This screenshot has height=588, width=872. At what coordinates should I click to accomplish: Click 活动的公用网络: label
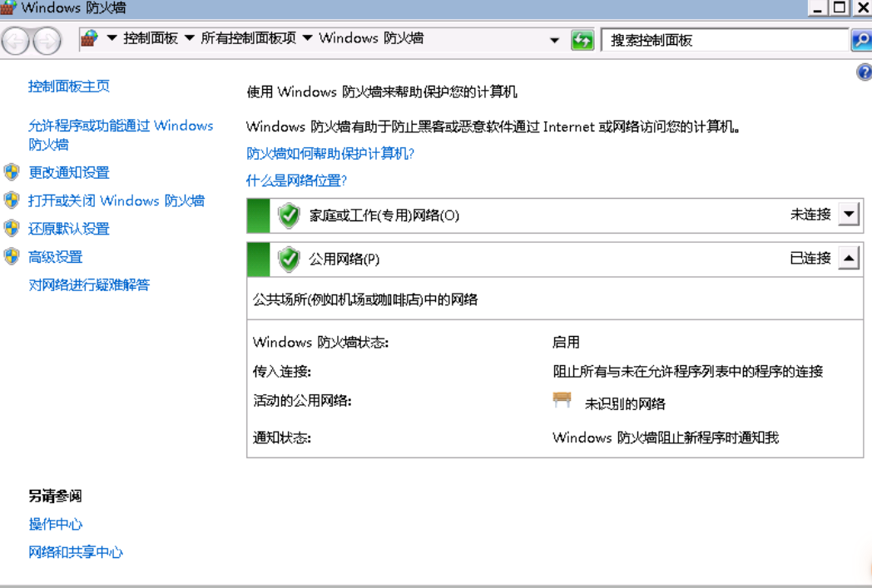tap(303, 401)
